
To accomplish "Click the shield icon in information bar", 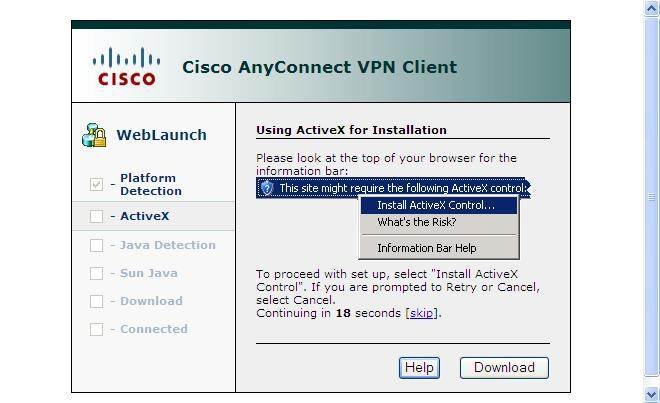I will 267,188.
